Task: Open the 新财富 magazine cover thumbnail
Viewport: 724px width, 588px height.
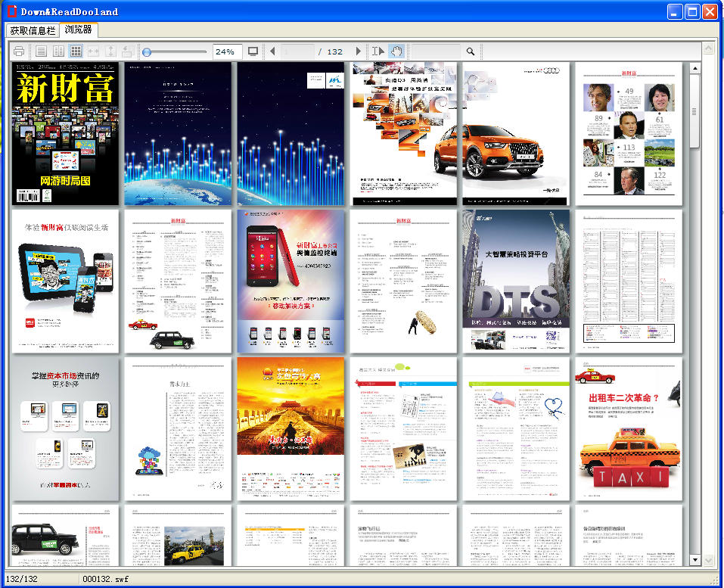Action: (x=65, y=133)
